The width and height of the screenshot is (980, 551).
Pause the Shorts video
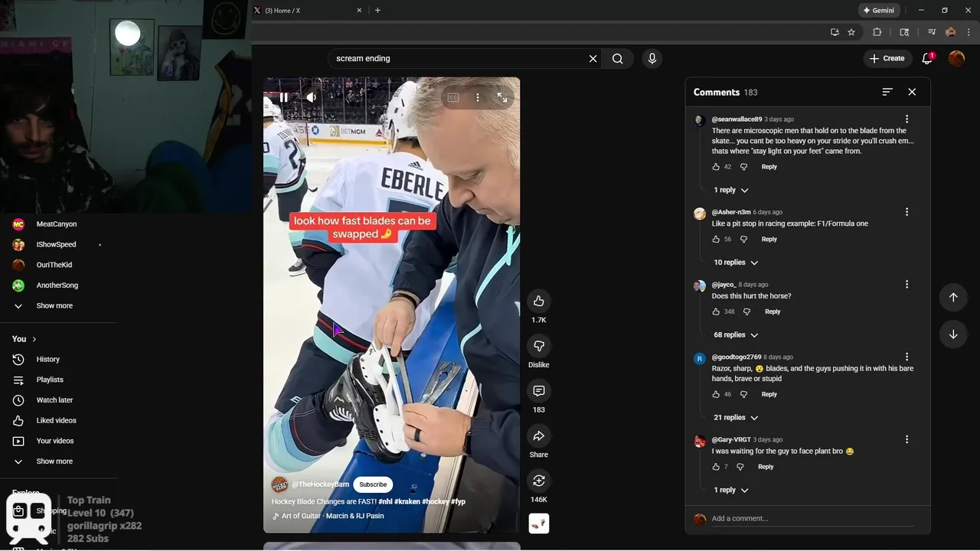click(284, 97)
